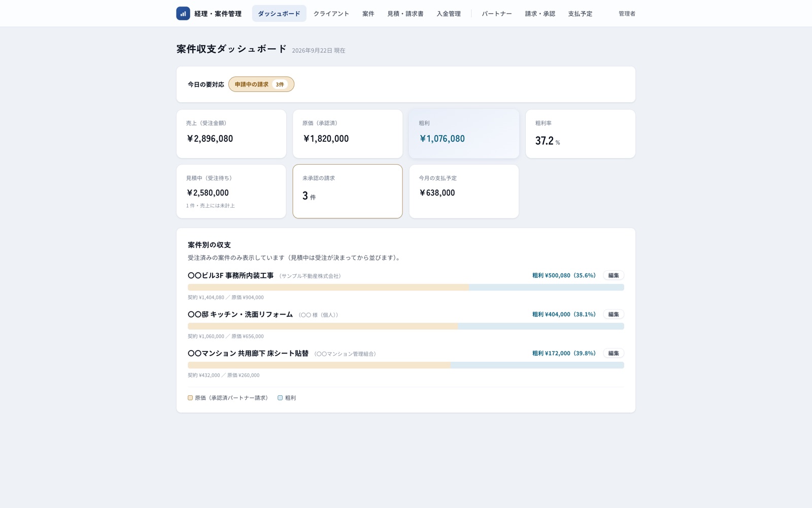Click the 原価 legend color swatch
Viewport: 812px width, 508px height.
click(x=190, y=398)
